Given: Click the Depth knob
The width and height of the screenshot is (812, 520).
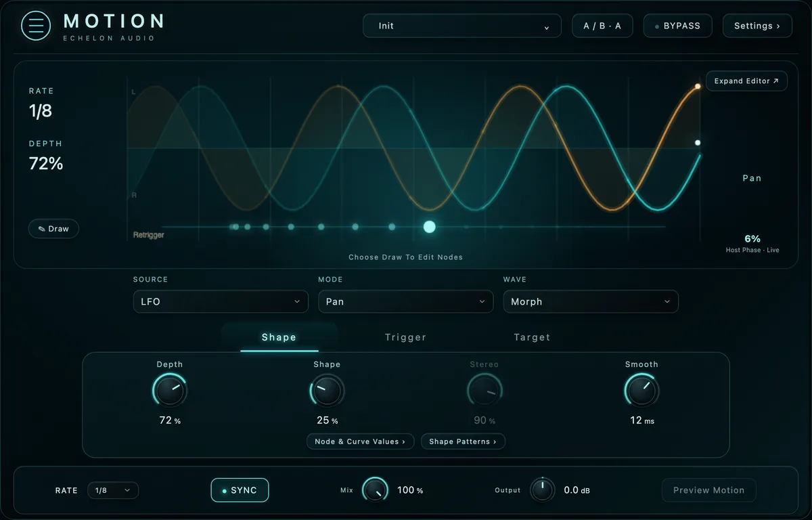Looking at the screenshot, I should click(170, 391).
